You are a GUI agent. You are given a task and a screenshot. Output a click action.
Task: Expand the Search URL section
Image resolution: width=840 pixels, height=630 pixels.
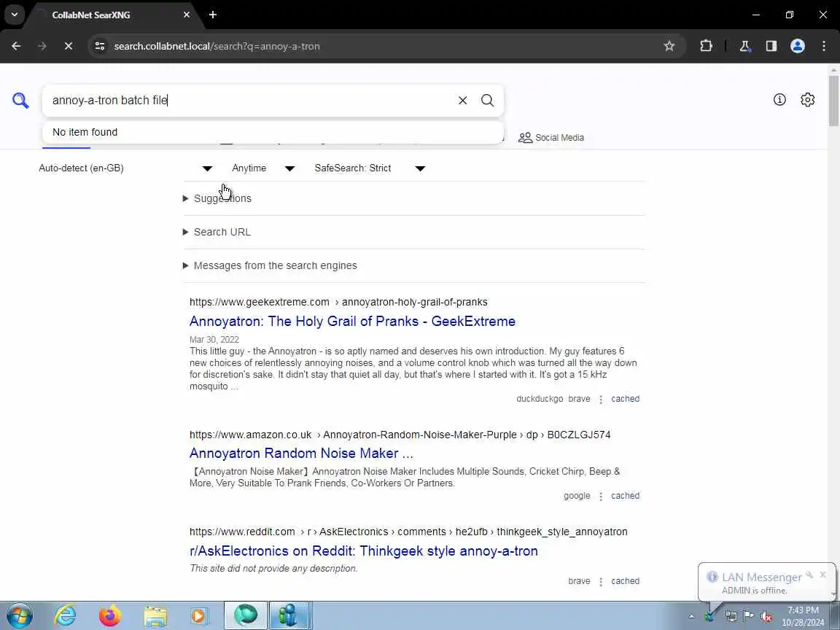pos(217,232)
